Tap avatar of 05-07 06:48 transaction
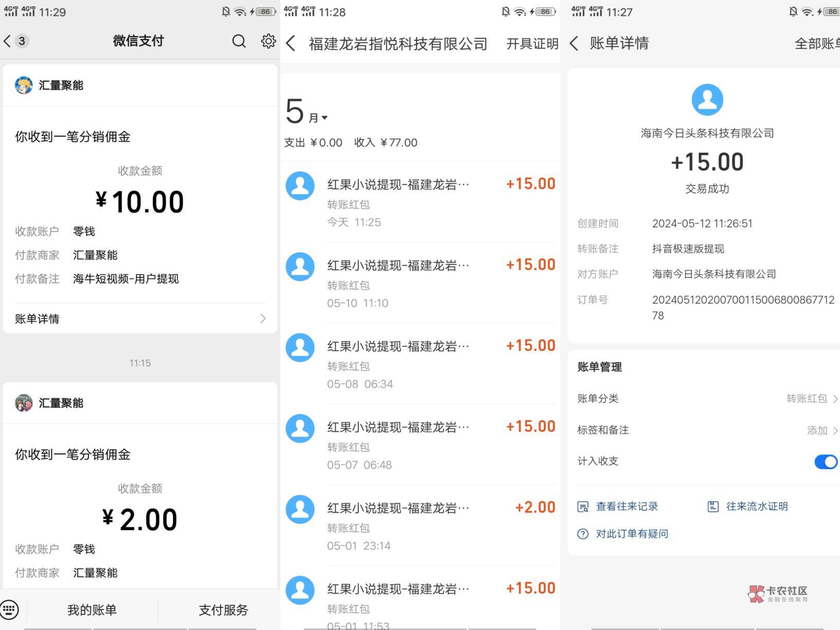 click(x=300, y=428)
